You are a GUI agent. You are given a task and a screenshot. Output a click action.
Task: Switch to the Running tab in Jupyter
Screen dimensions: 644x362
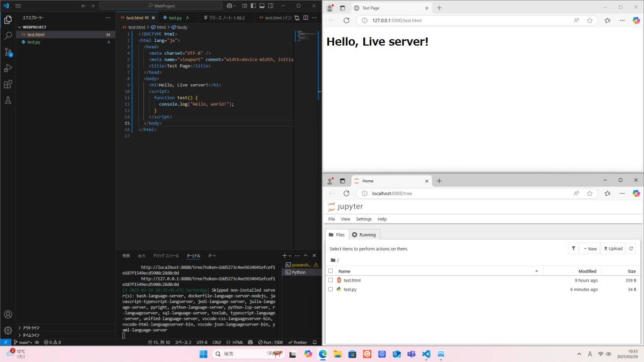[364, 235]
